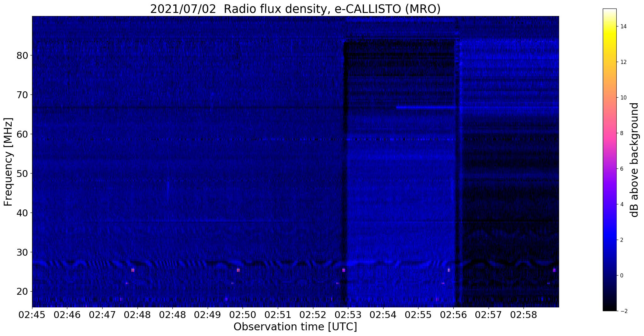
Task: Click the 'Frequency [MHz]' y-axis label
Action: tap(8, 162)
